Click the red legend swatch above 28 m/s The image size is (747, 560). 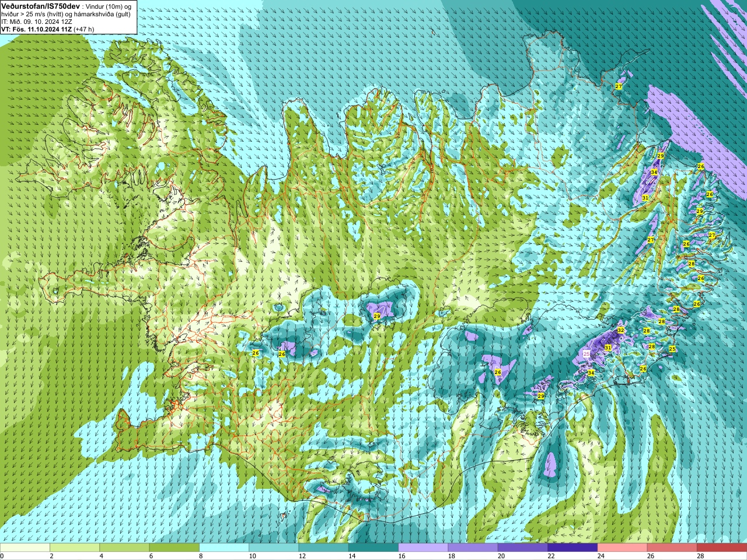click(722, 548)
